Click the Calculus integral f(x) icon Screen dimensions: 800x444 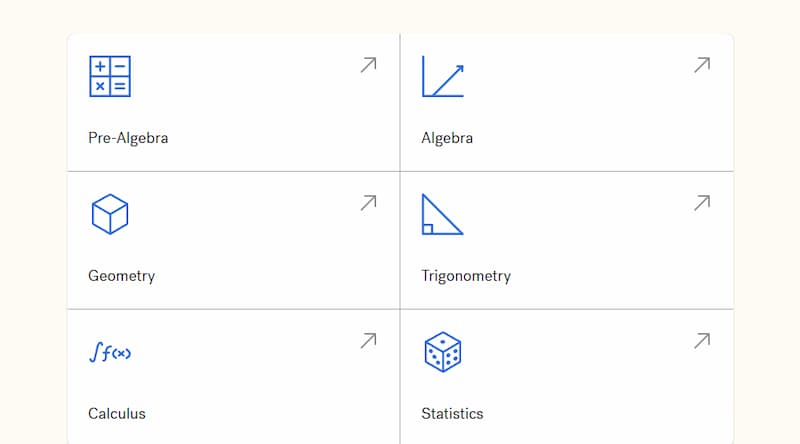(x=110, y=352)
